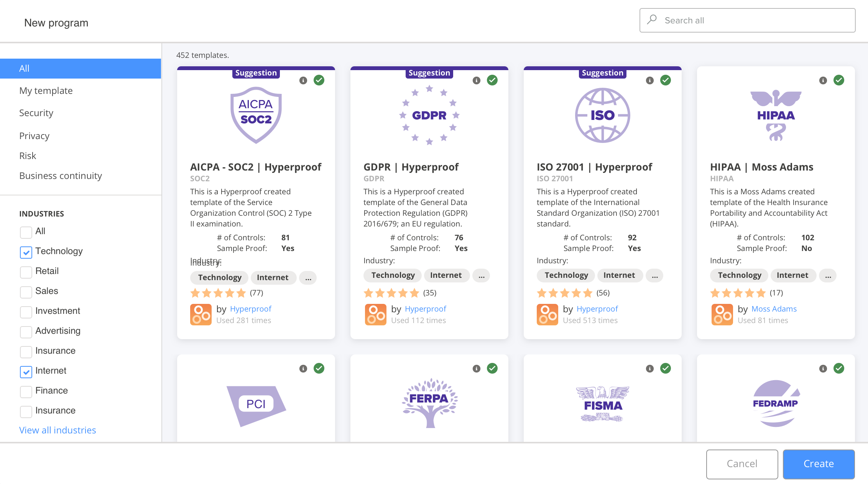Screen dimensions: 868x484
Task: Click green checkmark on FISMA card
Action: [666, 368]
